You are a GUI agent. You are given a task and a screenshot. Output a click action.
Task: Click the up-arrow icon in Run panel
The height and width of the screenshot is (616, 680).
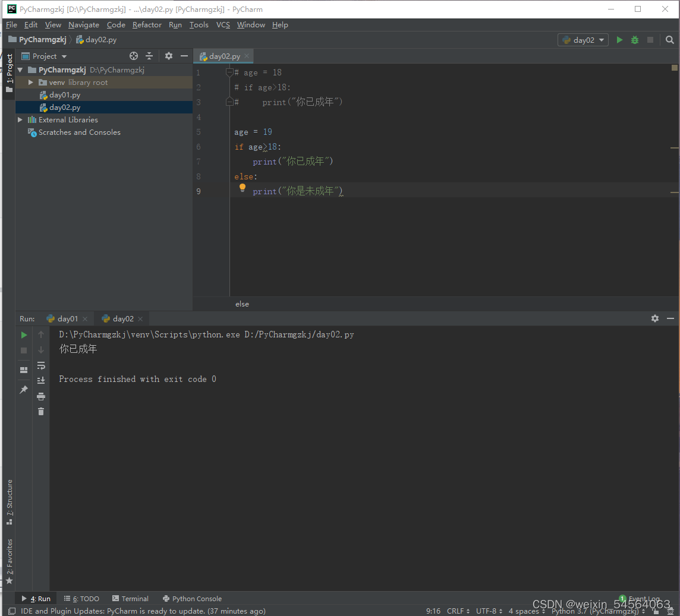tap(41, 334)
